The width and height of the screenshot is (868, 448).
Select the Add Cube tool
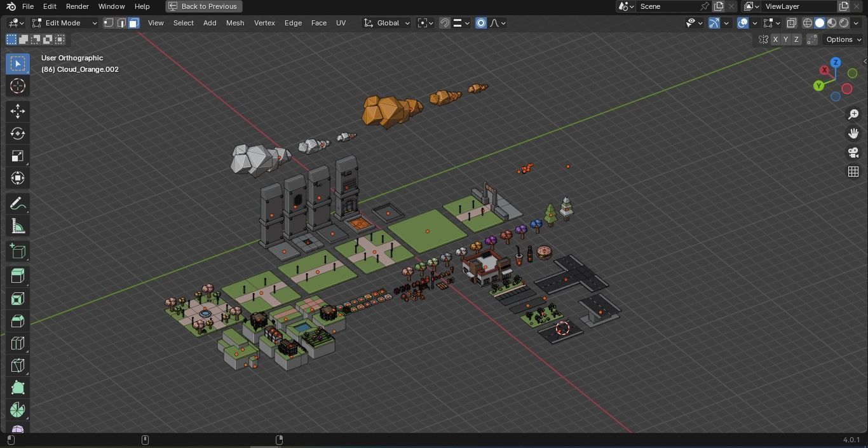[18, 252]
